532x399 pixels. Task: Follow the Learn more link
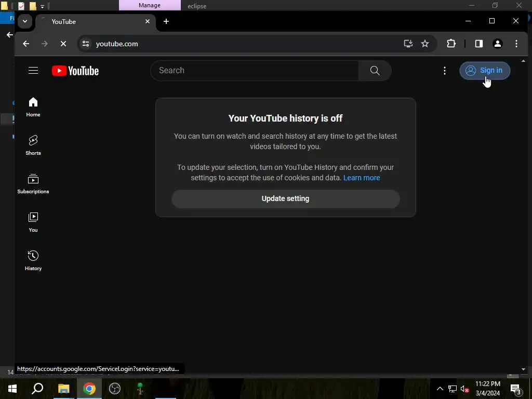tap(362, 178)
